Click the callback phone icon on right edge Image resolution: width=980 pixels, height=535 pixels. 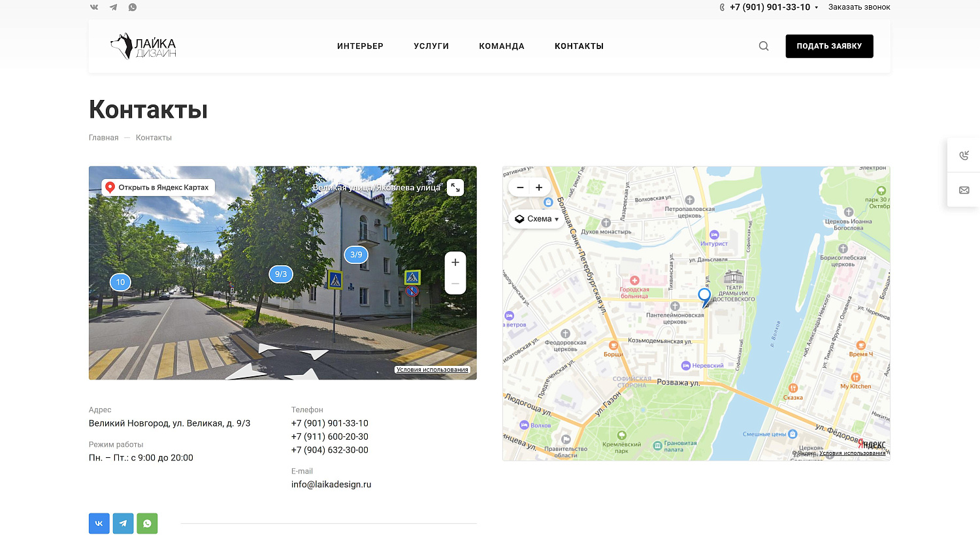coord(964,155)
